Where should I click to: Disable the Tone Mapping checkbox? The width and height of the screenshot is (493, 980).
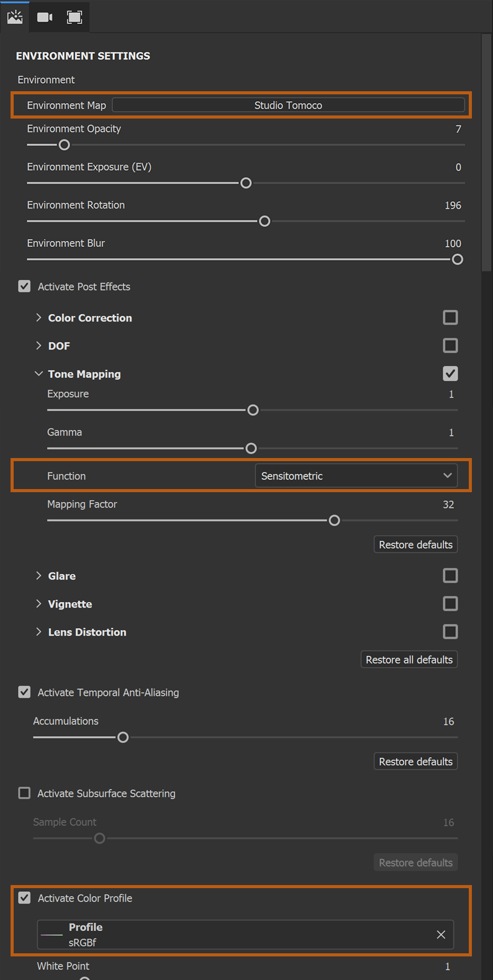450,374
